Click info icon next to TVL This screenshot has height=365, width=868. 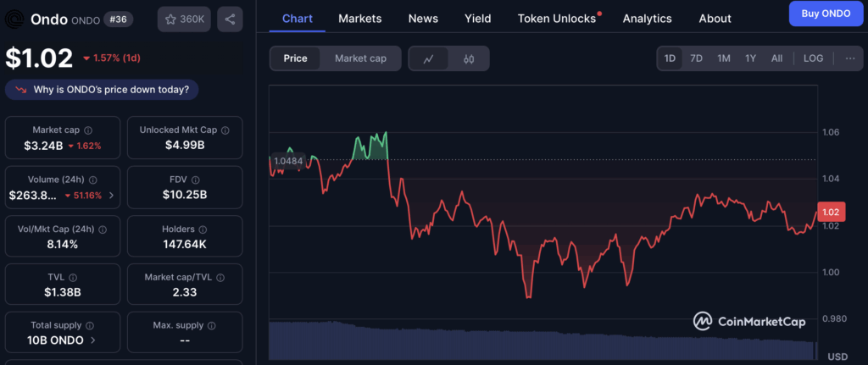73,278
